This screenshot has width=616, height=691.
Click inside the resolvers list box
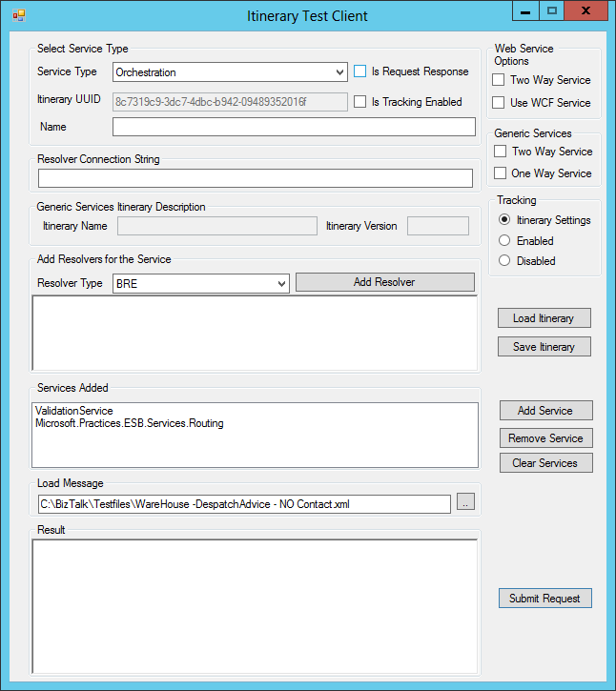pos(255,334)
